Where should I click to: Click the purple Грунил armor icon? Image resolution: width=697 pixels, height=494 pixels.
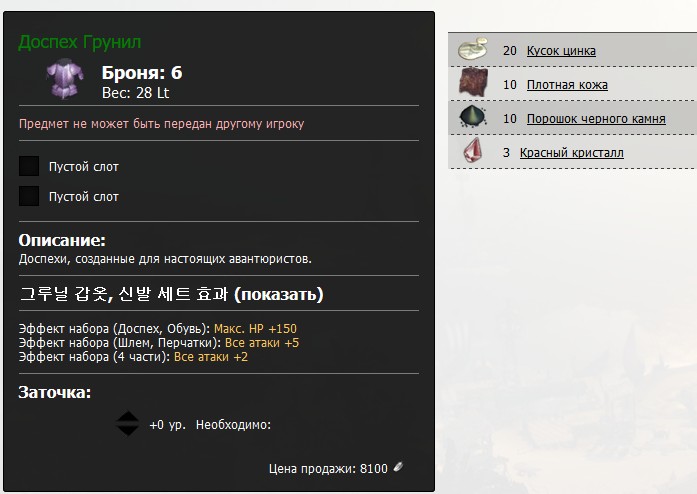coord(65,79)
